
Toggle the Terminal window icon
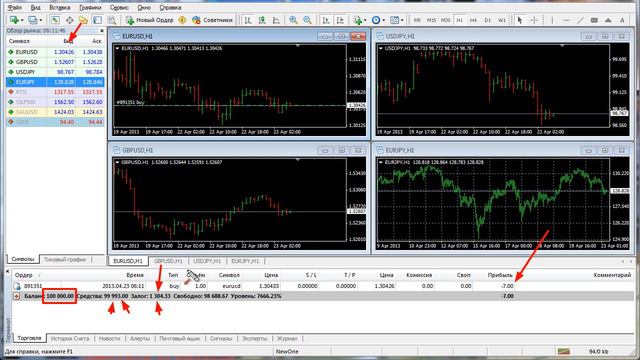tap(98, 20)
